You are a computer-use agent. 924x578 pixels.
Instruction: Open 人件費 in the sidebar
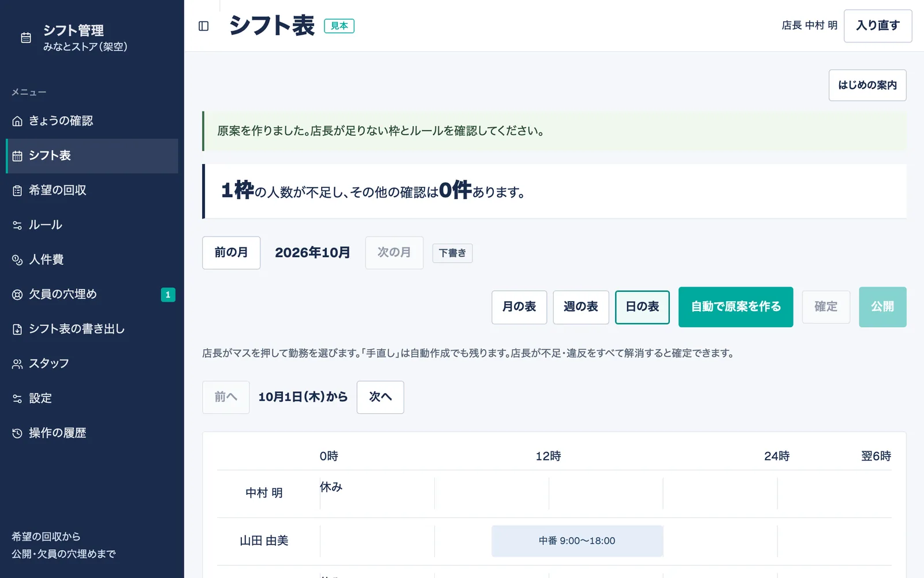[92, 260]
